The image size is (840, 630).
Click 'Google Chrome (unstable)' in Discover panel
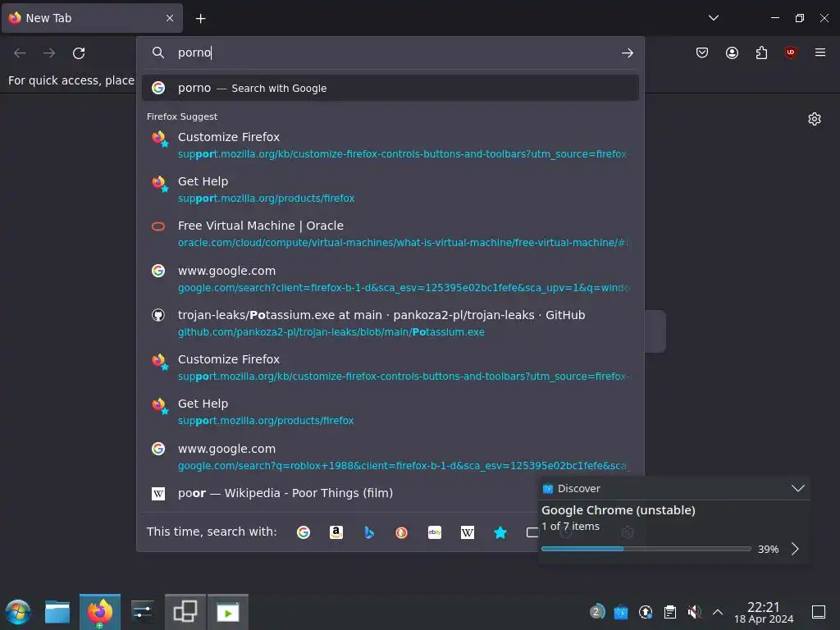pos(619,510)
